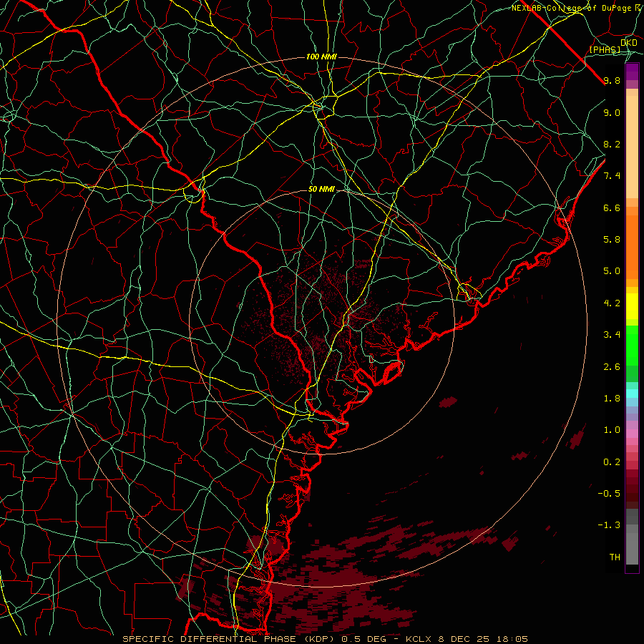
Task: Click the KCLX station identifier in the caption
Action: [x=417, y=639]
